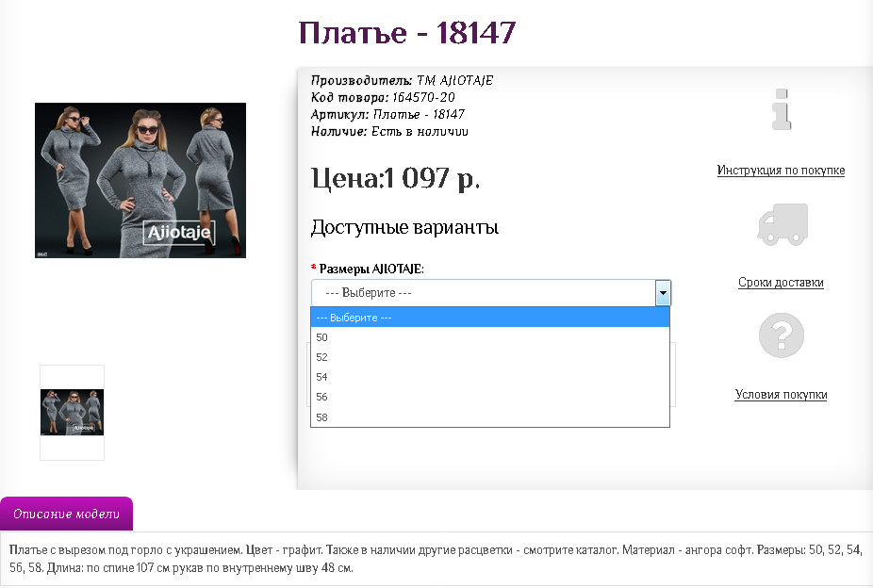
Task: Open the 'Сроки доставки' link
Action: 781,283
